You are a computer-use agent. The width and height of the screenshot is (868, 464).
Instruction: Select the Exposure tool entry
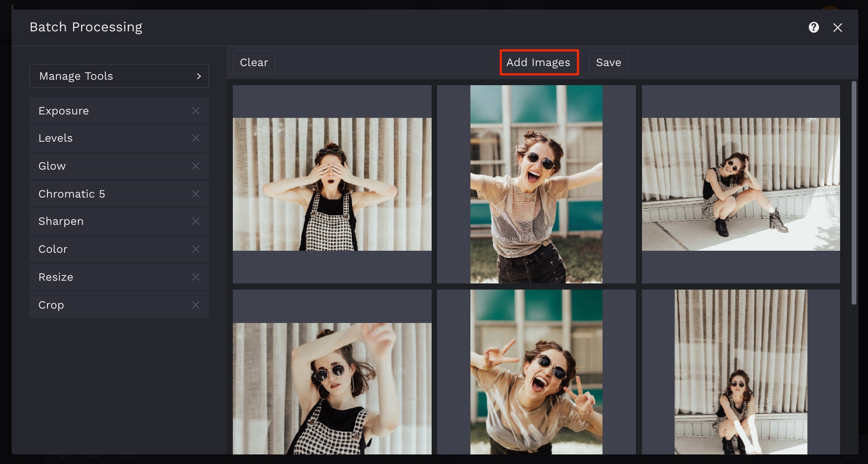pyautogui.click(x=85, y=110)
